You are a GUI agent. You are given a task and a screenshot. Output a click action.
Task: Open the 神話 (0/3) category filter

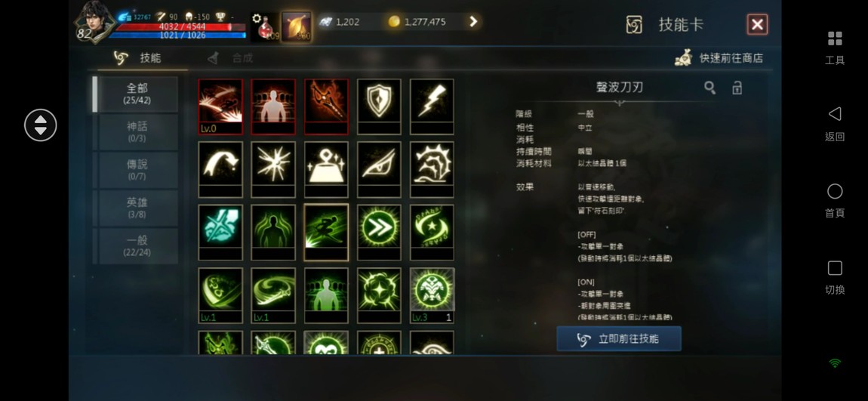click(x=138, y=132)
